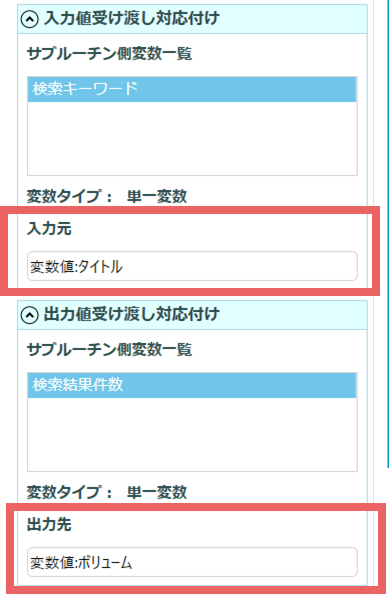Click the 入力元 label
Screen dimensions: 389x600
click(x=49, y=228)
